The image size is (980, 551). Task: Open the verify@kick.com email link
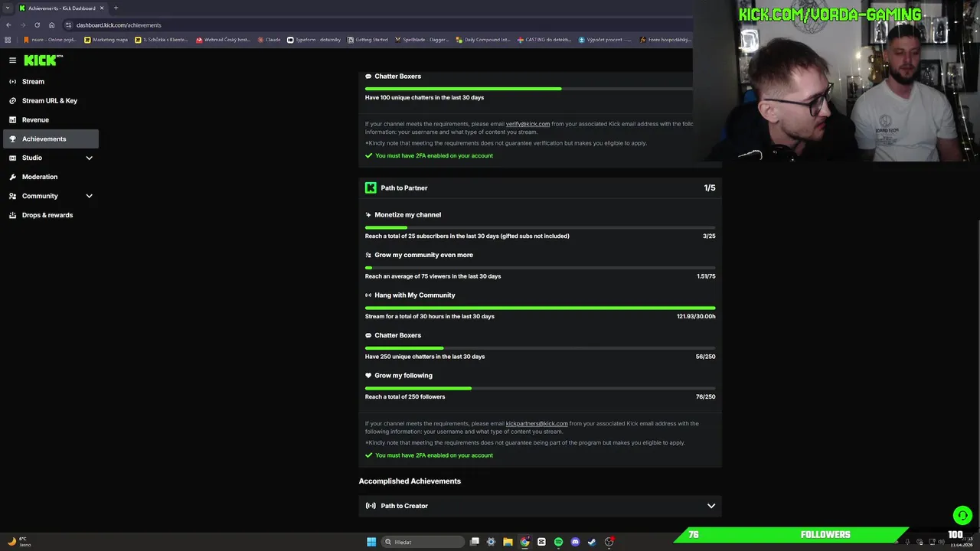tap(528, 124)
